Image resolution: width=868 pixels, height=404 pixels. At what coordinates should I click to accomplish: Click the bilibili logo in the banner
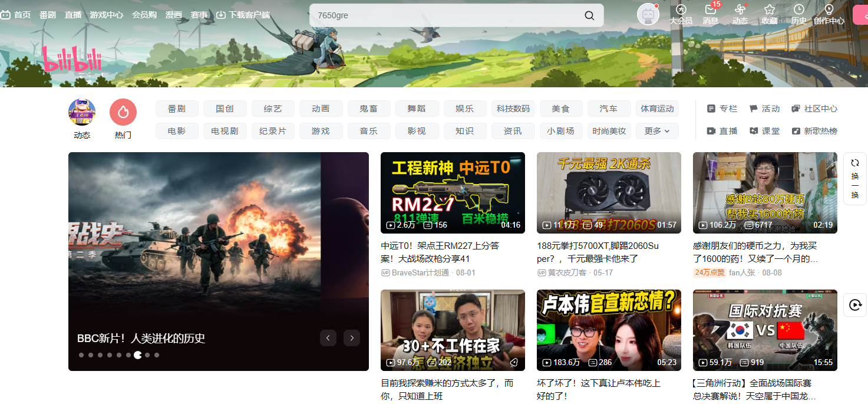click(71, 60)
